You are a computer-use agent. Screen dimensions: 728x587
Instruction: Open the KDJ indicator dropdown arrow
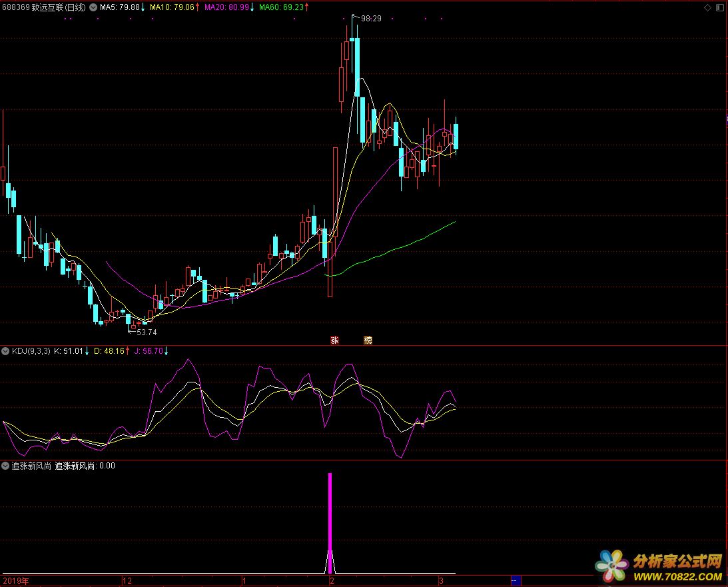(5, 351)
